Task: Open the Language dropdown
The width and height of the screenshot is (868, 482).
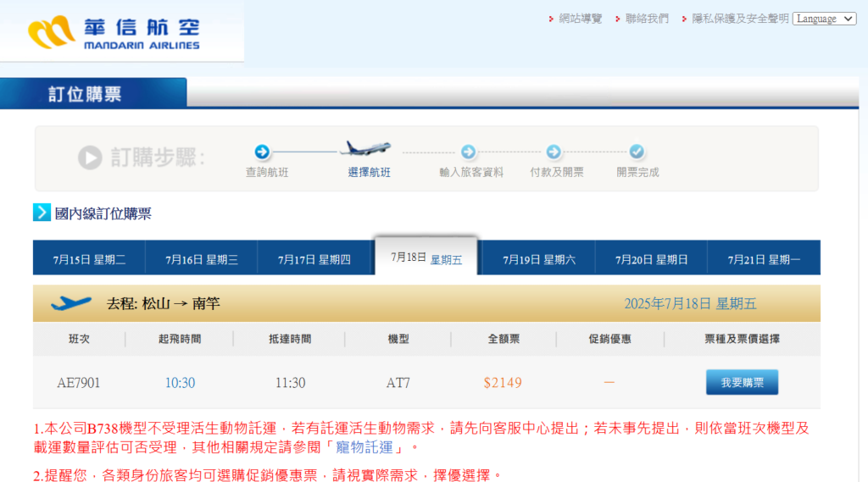Action: (824, 19)
